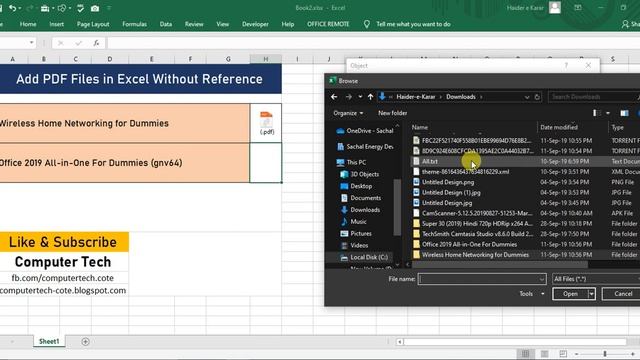Select This PC in the navigation pane

click(351, 162)
